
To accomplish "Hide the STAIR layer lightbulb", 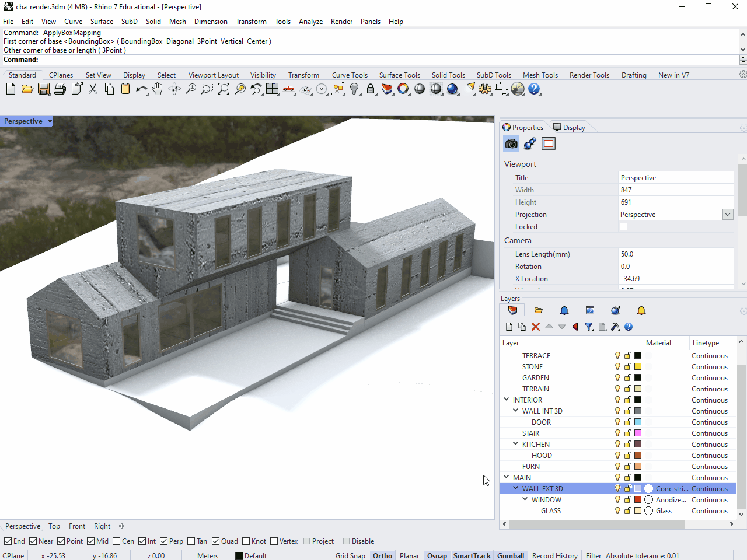I will [617, 433].
